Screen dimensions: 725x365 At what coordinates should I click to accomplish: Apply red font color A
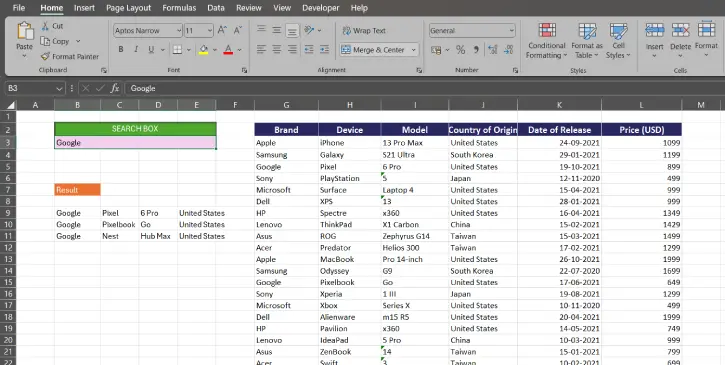pyautogui.click(x=228, y=49)
